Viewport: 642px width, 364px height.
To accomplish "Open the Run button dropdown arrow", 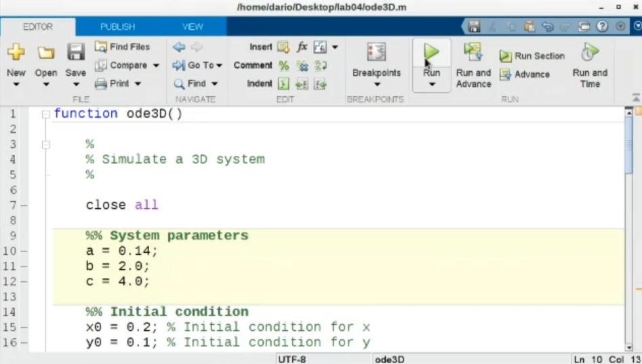I will pos(431,85).
